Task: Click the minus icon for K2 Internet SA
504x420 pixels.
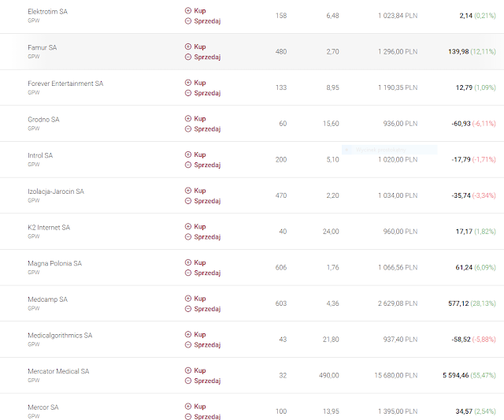Action: (x=188, y=237)
